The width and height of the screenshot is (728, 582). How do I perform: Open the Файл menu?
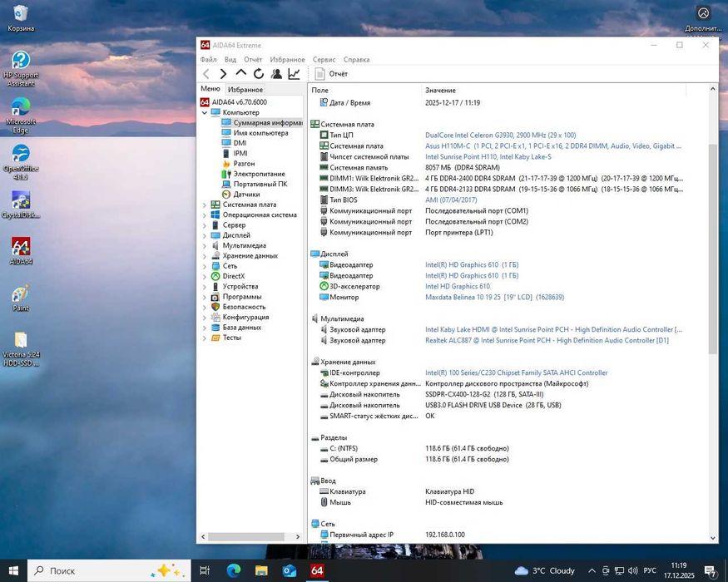tap(209, 59)
